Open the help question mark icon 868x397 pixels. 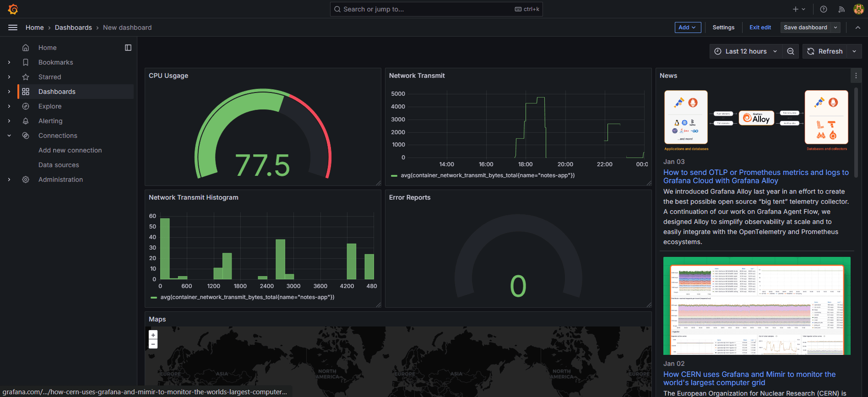coord(824,9)
